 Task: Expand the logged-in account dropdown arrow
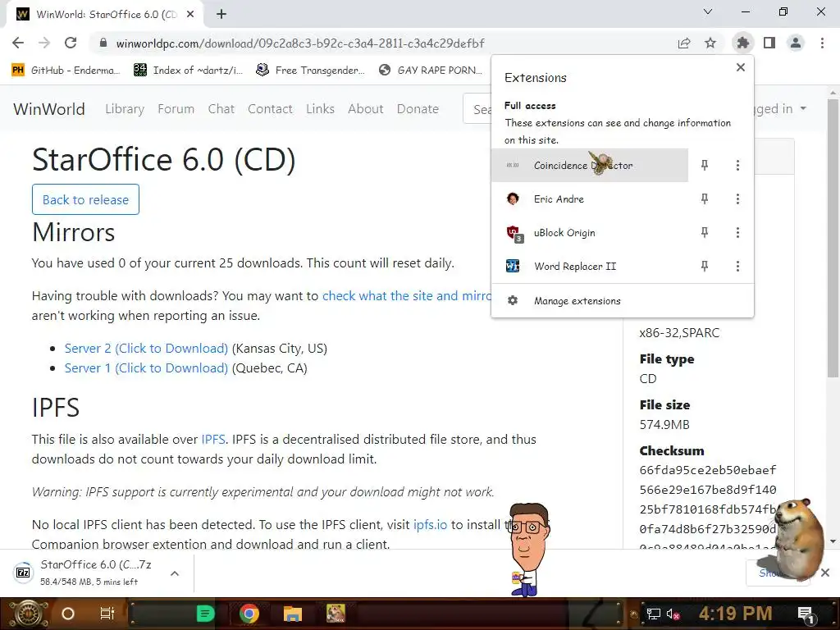coord(803,108)
